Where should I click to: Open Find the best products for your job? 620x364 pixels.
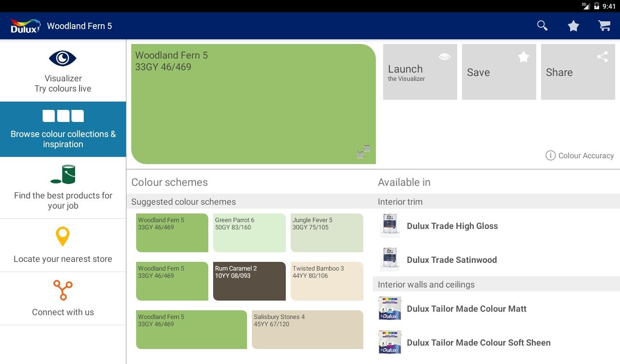(63, 188)
